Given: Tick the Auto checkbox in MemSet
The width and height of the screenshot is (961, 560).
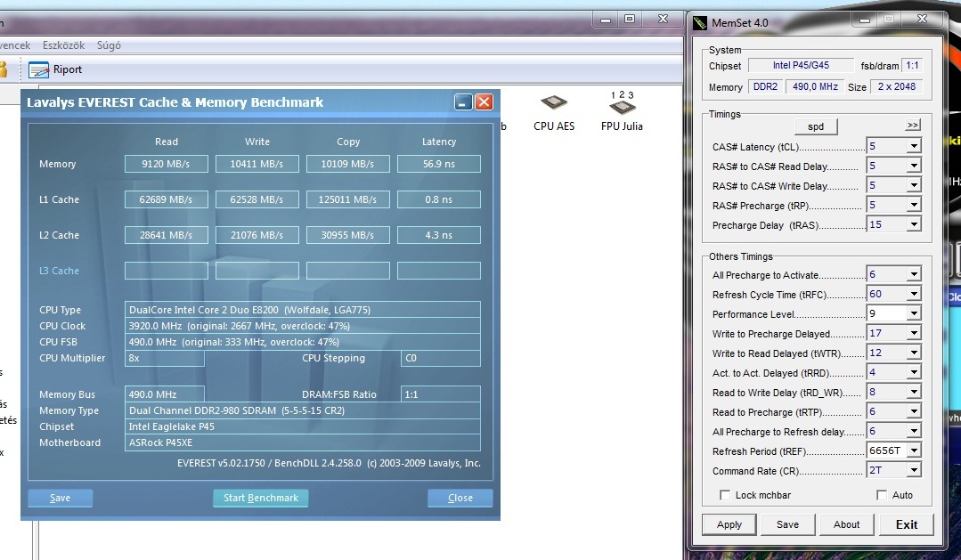Looking at the screenshot, I should pos(882,495).
